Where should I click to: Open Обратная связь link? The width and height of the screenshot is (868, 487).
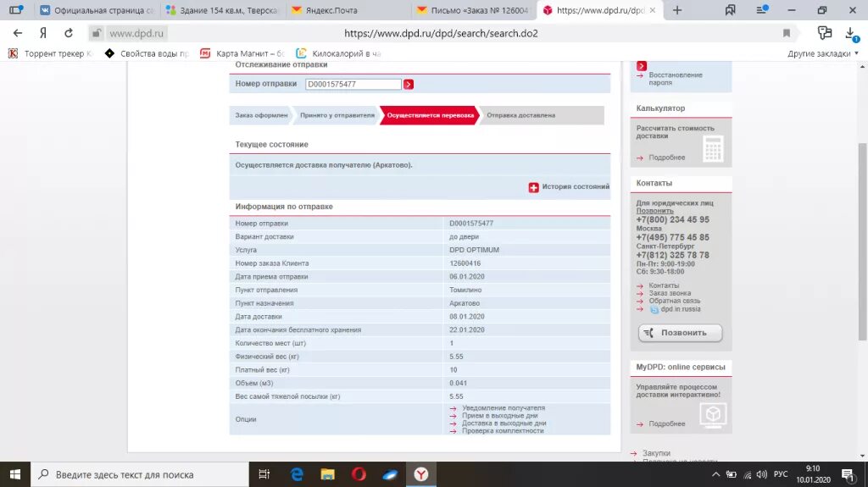click(674, 301)
